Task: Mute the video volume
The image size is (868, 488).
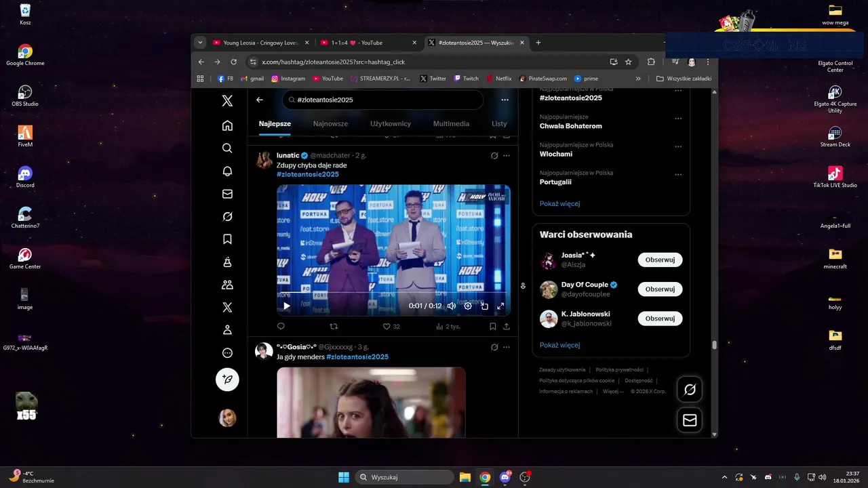Action: 452,306
